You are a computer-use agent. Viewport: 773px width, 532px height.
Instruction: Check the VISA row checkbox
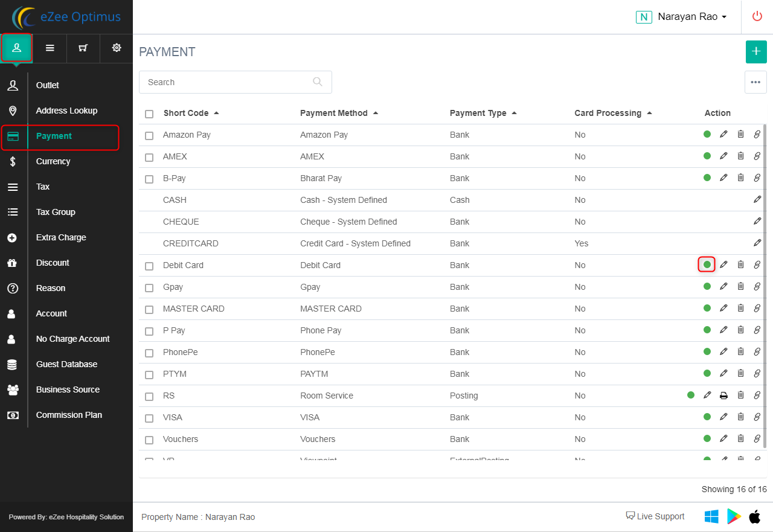(149, 418)
